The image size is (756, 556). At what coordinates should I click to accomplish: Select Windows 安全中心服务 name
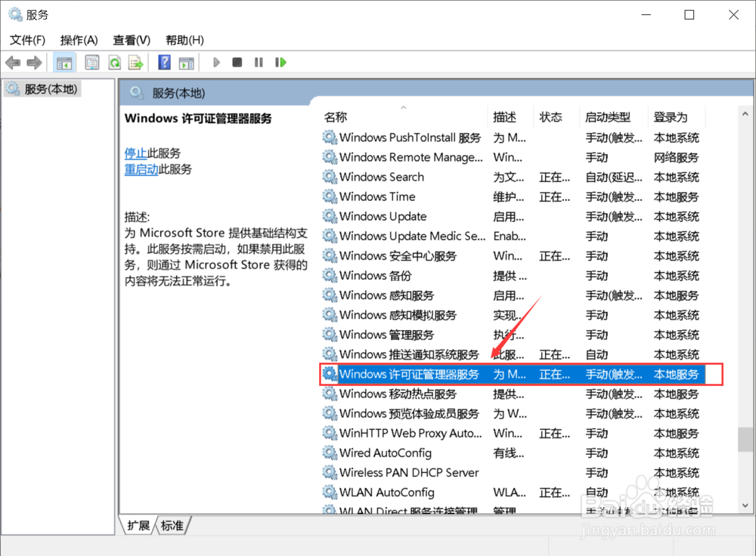[398, 256]
